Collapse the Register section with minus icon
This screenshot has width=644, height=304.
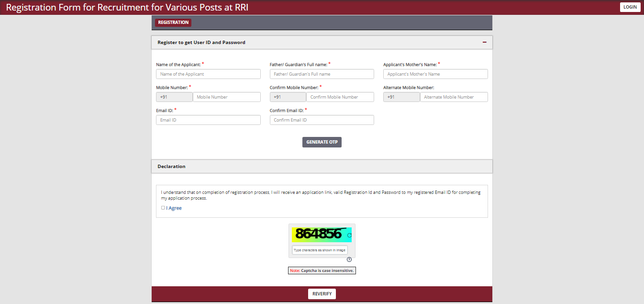484,43
